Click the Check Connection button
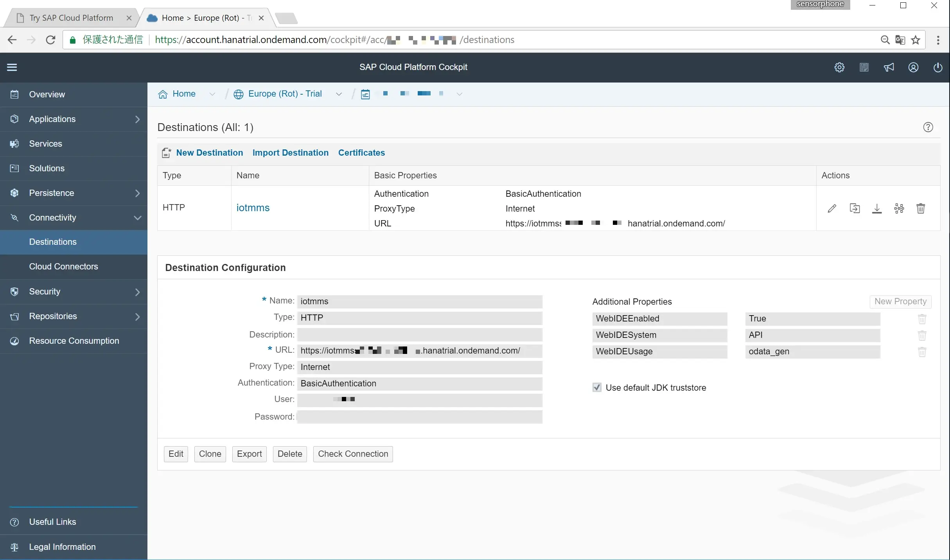The height and width of the screenshot is (560, 950). click(353, 454)
